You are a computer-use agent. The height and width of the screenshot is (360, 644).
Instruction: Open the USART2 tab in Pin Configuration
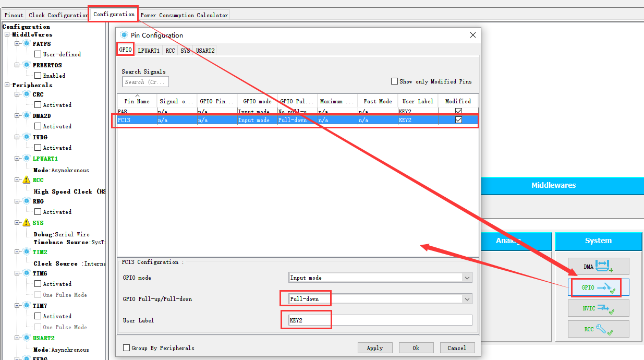204,50
